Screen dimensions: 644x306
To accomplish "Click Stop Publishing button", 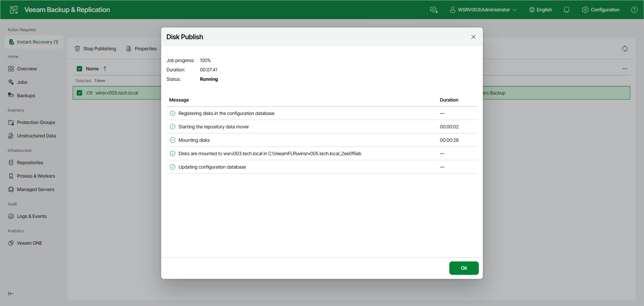I will pos(95,49).
